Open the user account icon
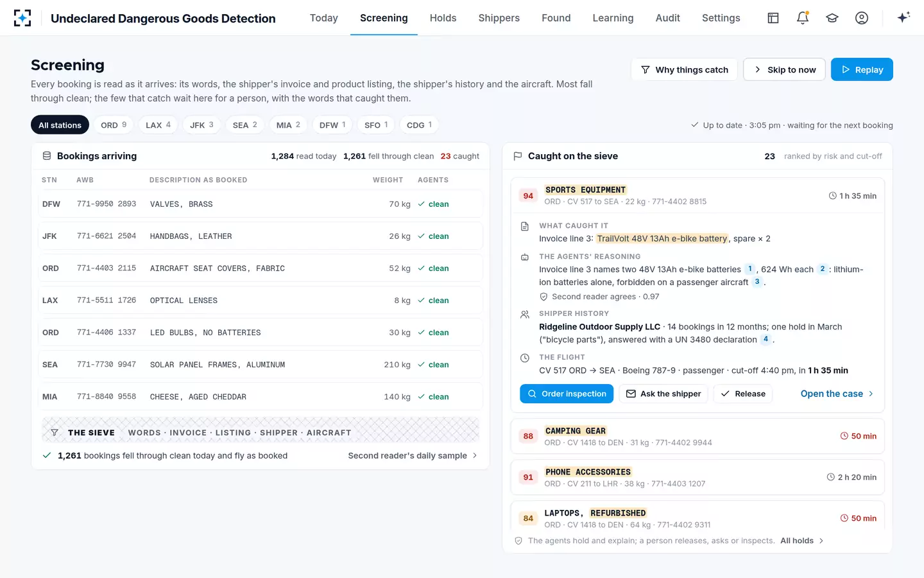This screenshot has height=578, width=924. point(862,18)
